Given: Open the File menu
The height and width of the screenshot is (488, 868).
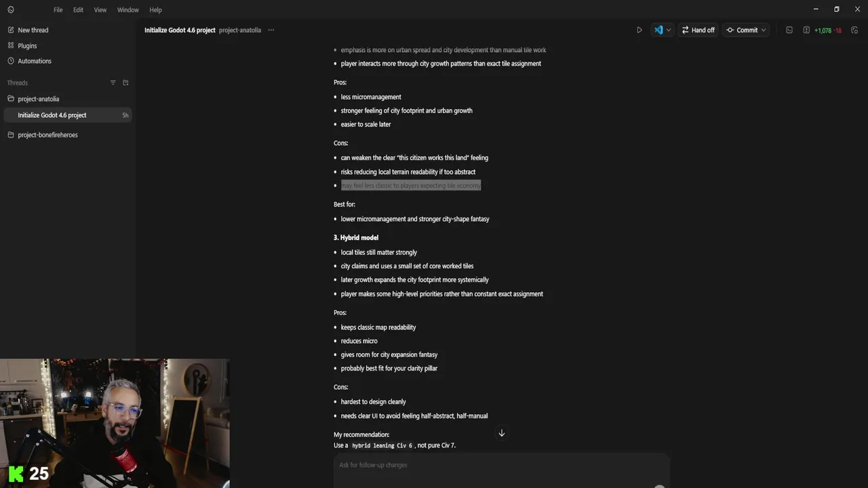Looking at the screenshot, I should click(58, 9).
